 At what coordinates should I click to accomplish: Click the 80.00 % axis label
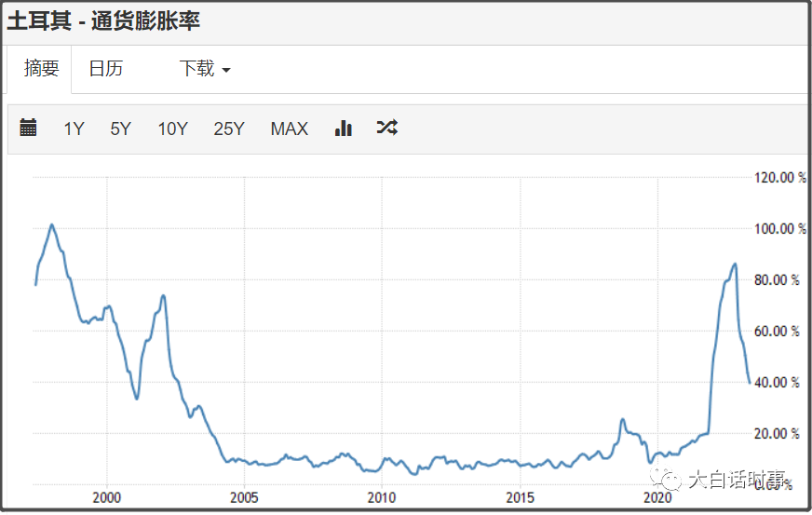(777, 280)
